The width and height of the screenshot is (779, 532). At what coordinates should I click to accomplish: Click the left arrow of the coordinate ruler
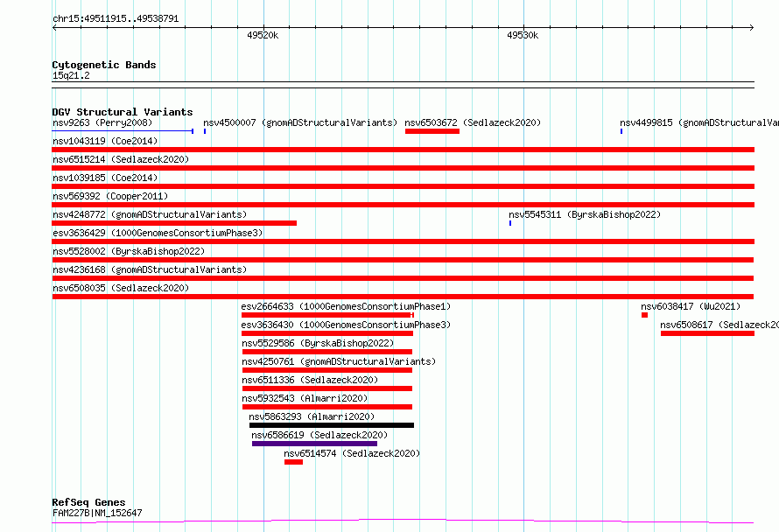(55, 28)
